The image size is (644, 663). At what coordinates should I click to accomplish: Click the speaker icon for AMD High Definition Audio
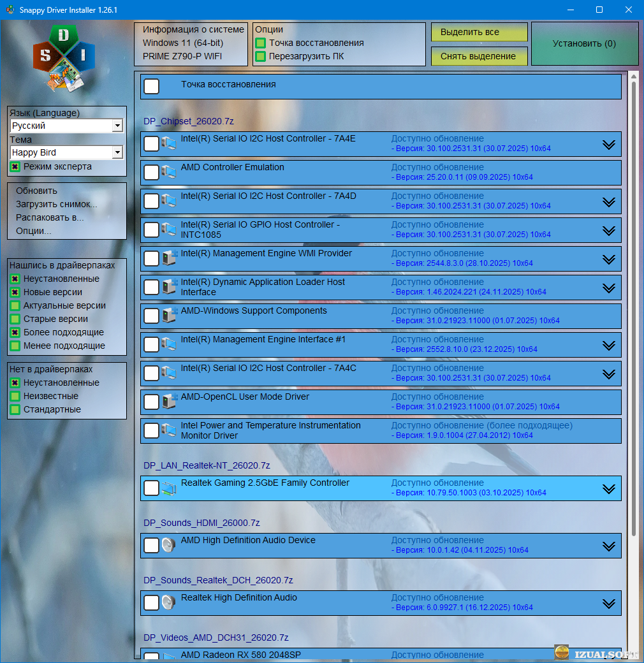(x=168, y=545)
